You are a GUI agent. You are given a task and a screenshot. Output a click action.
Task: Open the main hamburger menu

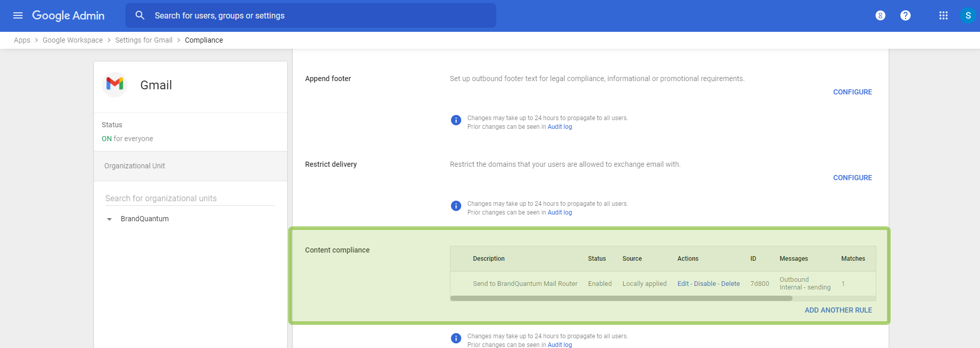[x=18, y=15]
